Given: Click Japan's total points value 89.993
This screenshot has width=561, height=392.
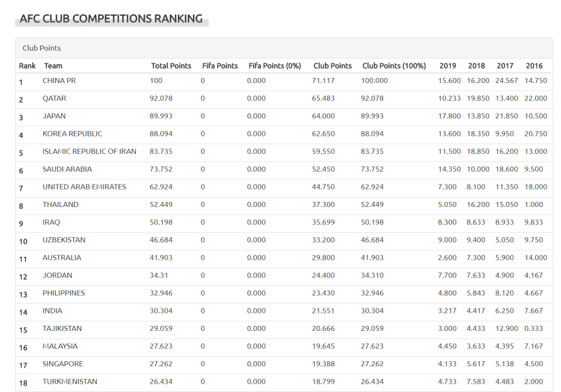Looking at the screenshot, I should coord(161,116).
